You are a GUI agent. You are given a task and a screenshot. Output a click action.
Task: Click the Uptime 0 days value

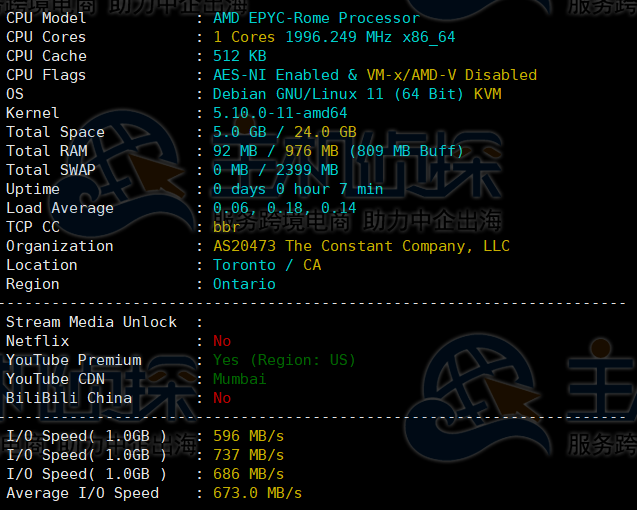(298, 189)
